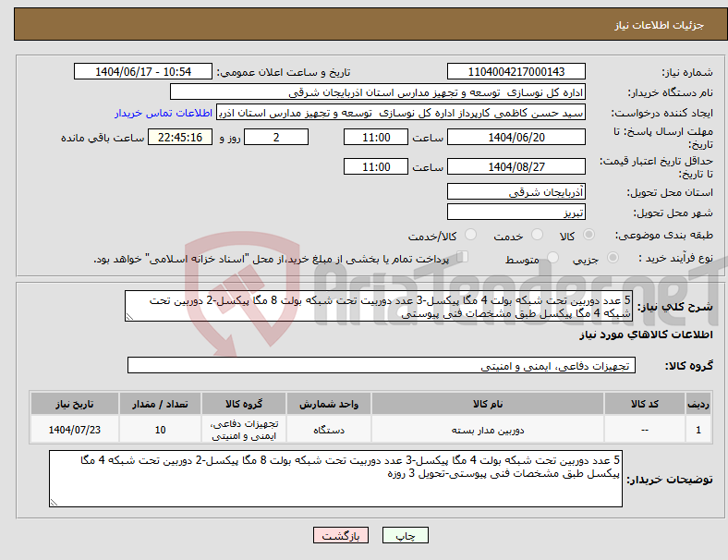Click the ردیف column header

698,404
